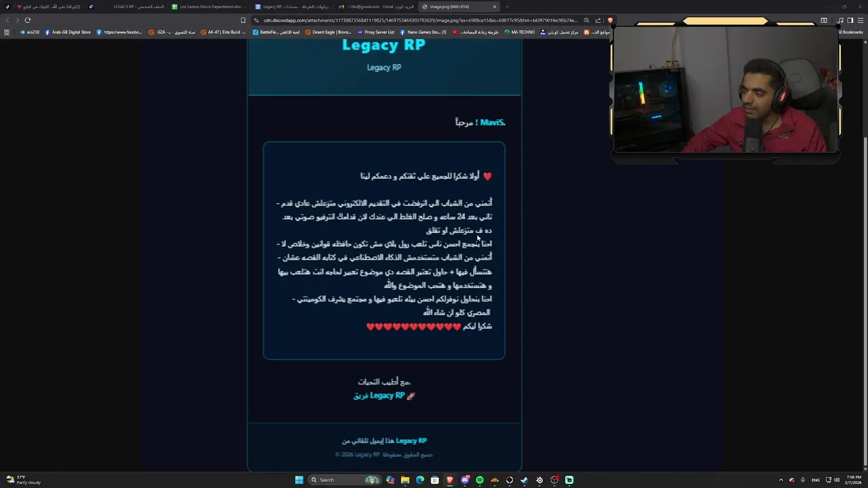Open the AK-47 Elite Build bookmark
Viewport: 868px width, 488px height.
click(x=223, y=32)
